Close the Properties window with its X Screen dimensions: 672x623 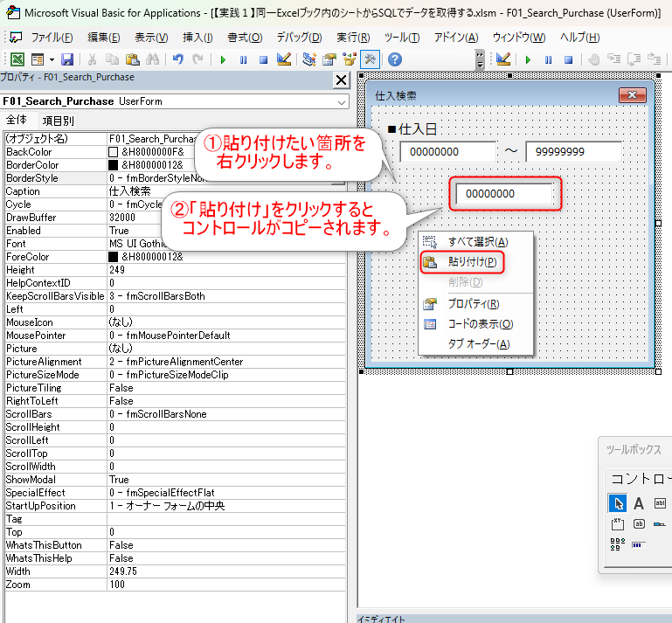point(341,80)
